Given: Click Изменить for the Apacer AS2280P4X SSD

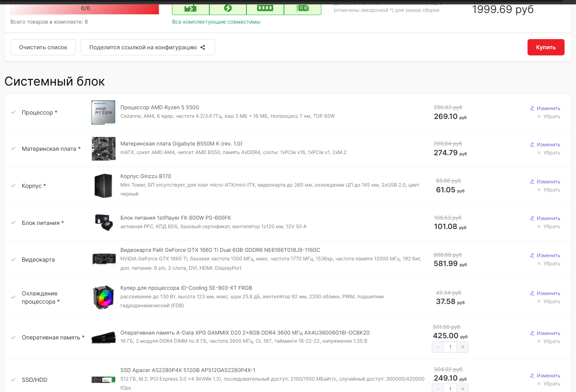Looking at the screenshot, I should (545, 376).
